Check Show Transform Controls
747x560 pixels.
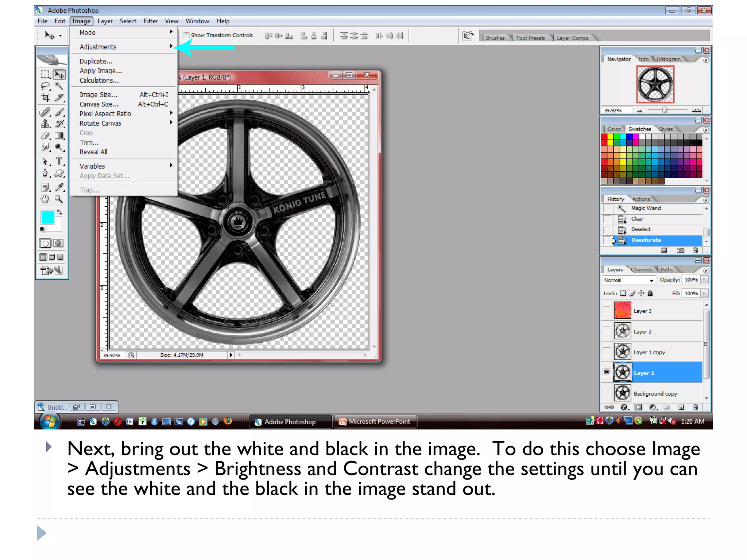pos(186,35)
